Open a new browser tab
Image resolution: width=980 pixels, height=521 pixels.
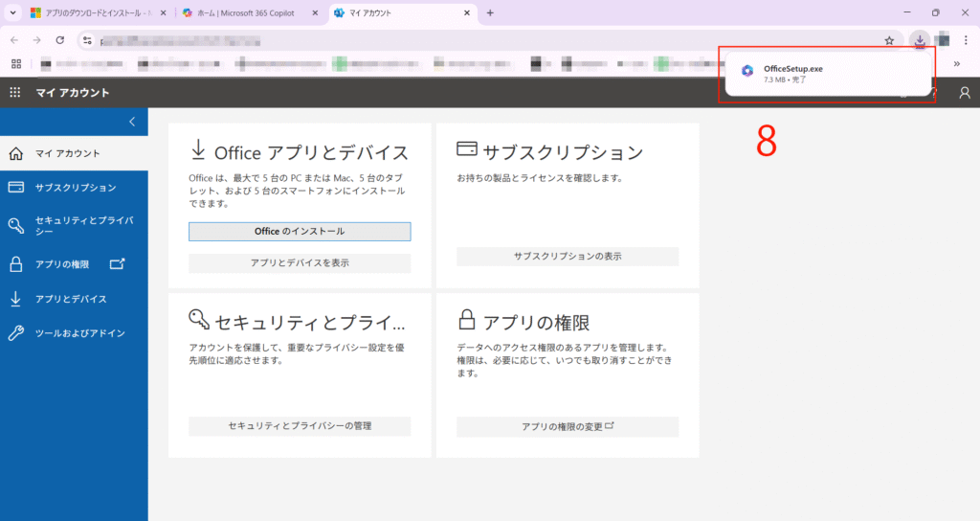[x=490, y=12]
